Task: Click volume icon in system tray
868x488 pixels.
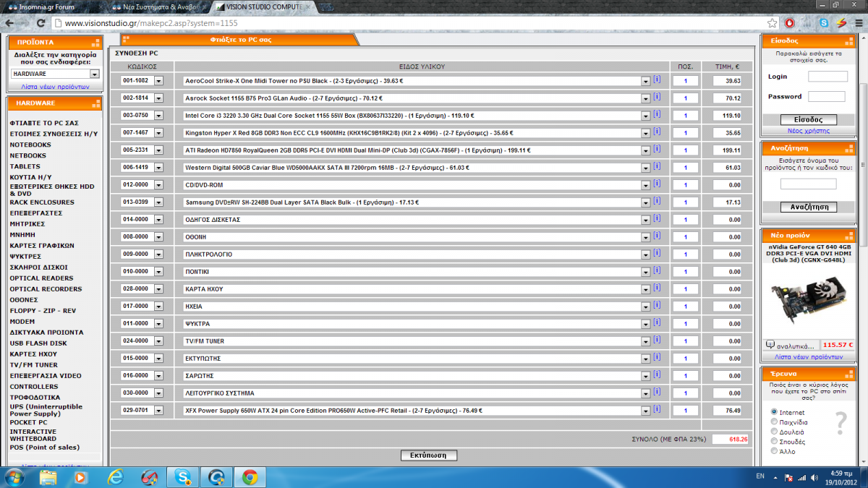Action: click(815, 477)
